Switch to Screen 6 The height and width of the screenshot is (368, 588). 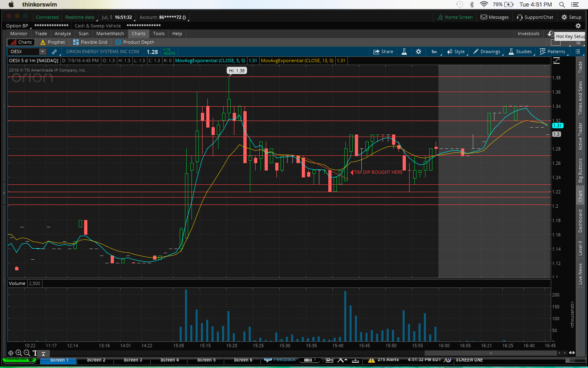pyautogui.click(x=243, y=360)
